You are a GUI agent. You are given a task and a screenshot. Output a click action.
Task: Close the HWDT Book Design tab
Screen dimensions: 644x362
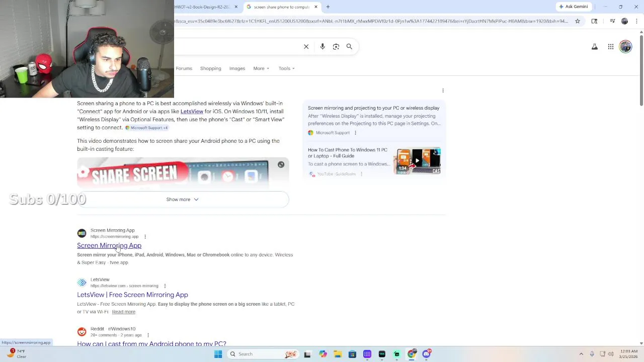(x=236, y=7)
